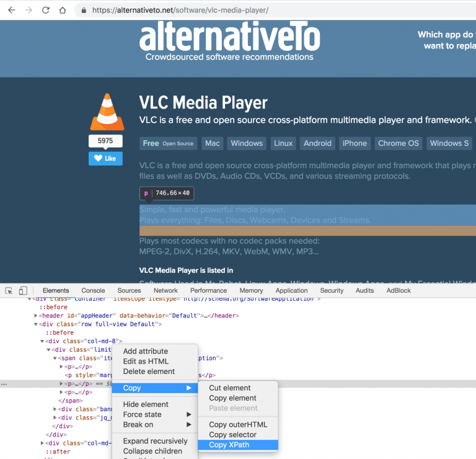
Task: Click the 'VLC Media Player is listed in' heading
Action: pyautogui.click(x=186, y=270)
